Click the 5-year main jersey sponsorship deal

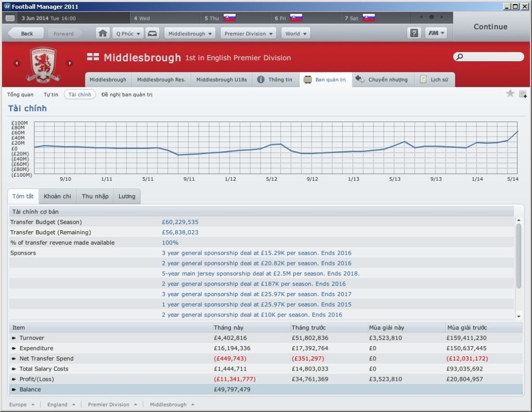261,274
